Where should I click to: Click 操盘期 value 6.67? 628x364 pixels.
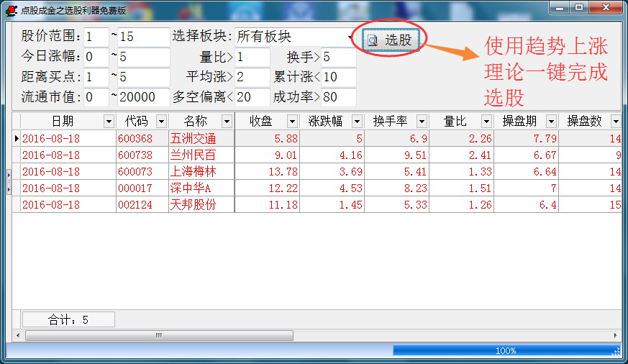click(x=545, y=155)
